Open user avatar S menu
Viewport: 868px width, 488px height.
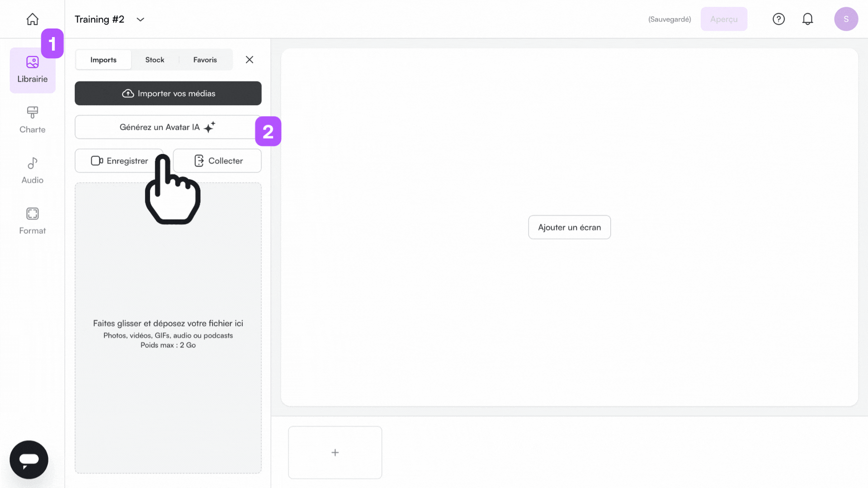click(x=846, y=19)
